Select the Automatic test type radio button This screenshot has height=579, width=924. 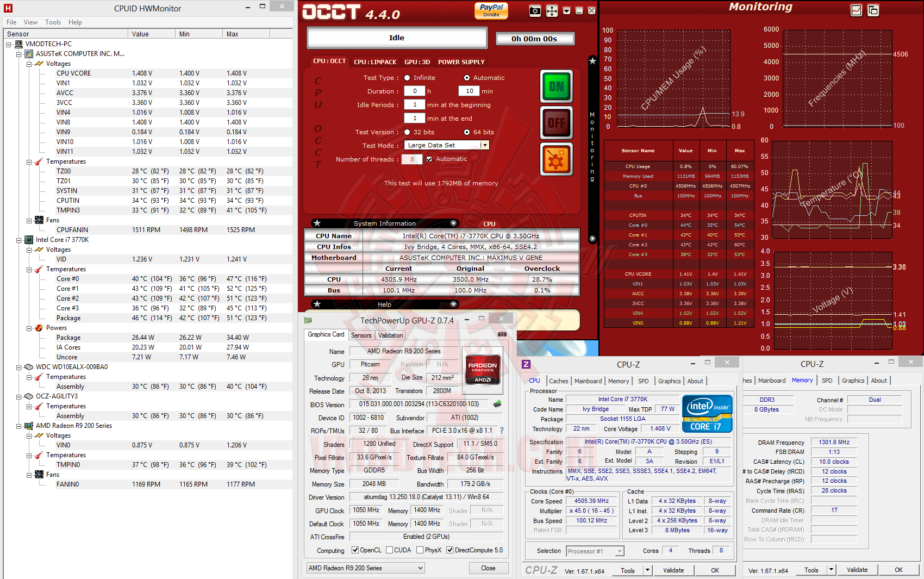click(x=467, y=78)
